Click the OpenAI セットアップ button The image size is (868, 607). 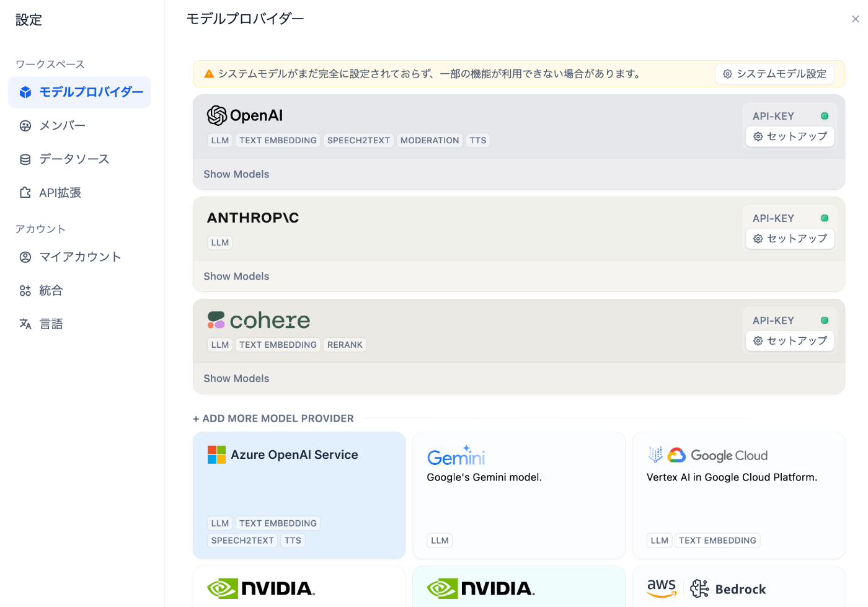pos(790,136)
